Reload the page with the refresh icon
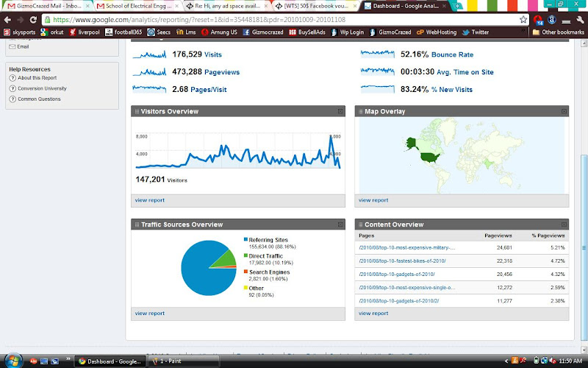 pos(33,20)
